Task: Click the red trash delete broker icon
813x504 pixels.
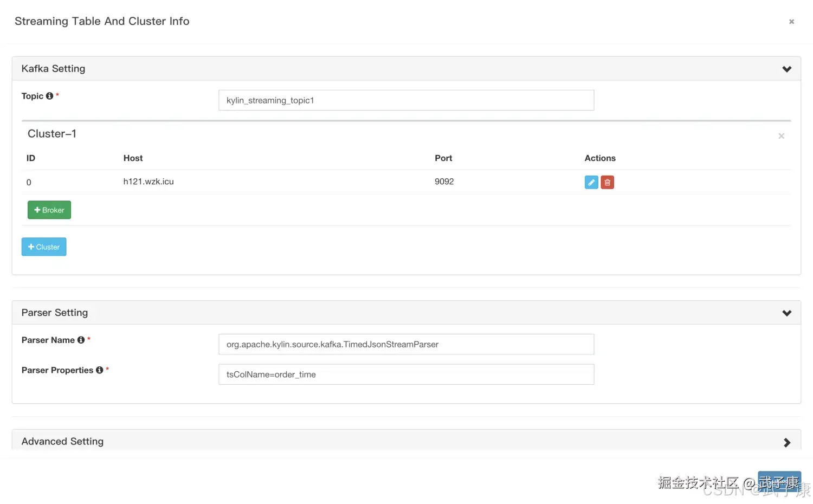Action: click(x=608, y=183)
